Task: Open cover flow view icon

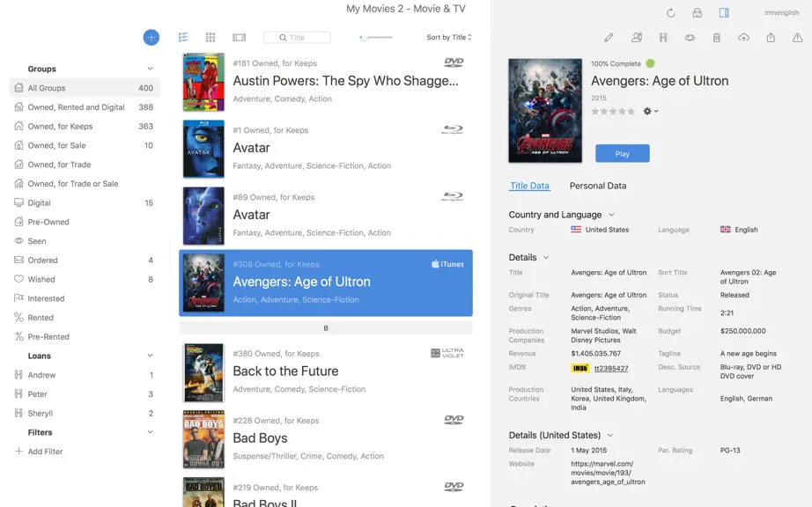Action: tap(240, 37)
